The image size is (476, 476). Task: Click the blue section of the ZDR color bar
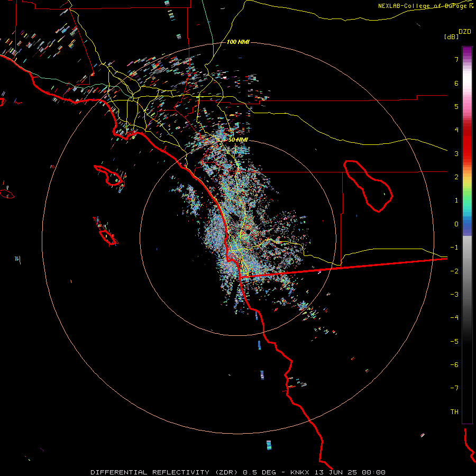[x=467, y=226]
